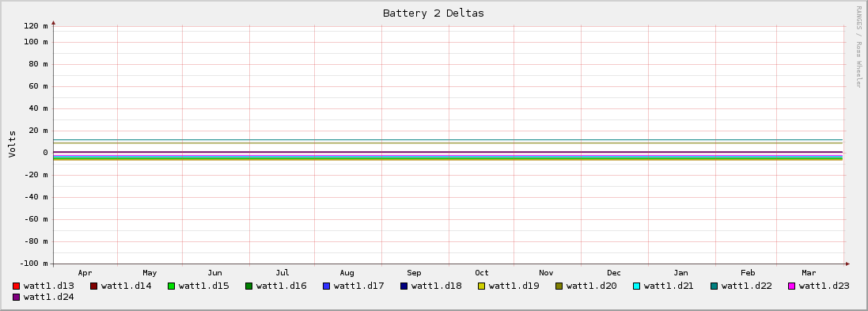Select the watt1.d14 legend label
The image size is (868, 311).
[127, 286]
